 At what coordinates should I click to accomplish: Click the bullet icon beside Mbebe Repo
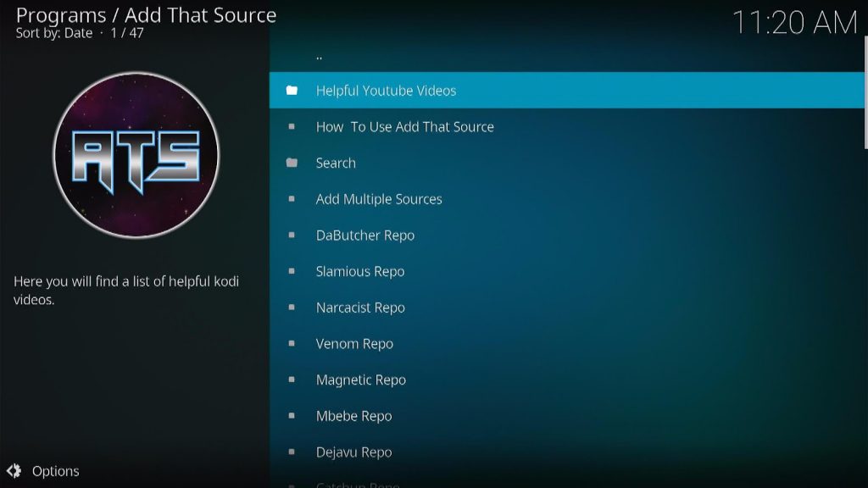tap(292, 415)
